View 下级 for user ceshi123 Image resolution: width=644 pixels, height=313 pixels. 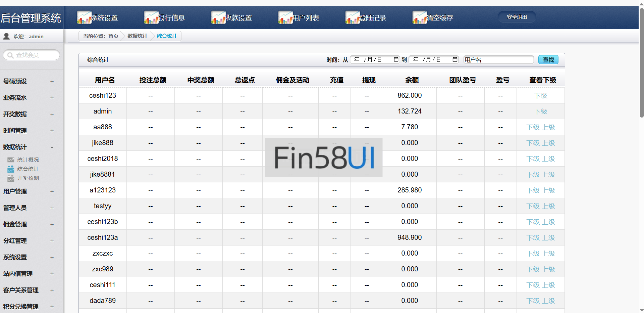point(540,96)
